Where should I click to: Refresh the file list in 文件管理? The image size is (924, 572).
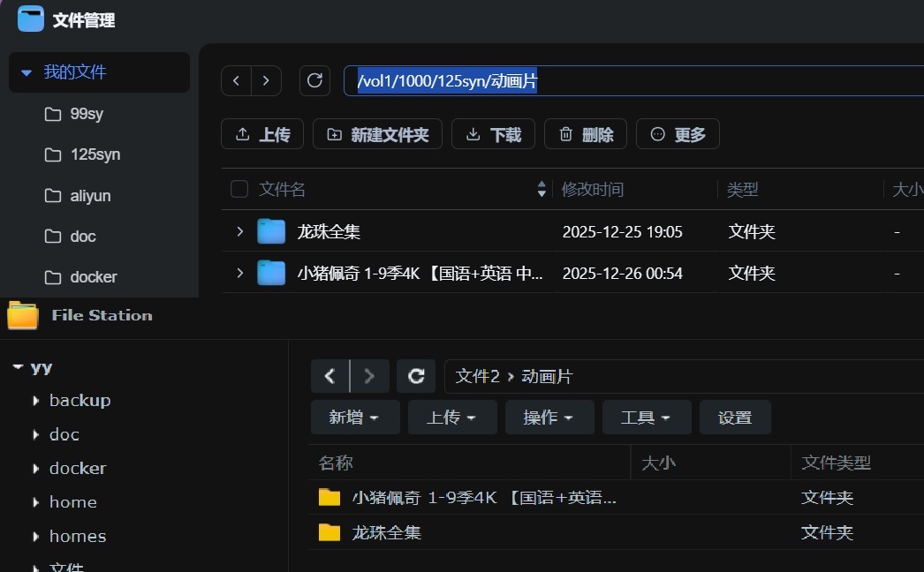[314, 80]
